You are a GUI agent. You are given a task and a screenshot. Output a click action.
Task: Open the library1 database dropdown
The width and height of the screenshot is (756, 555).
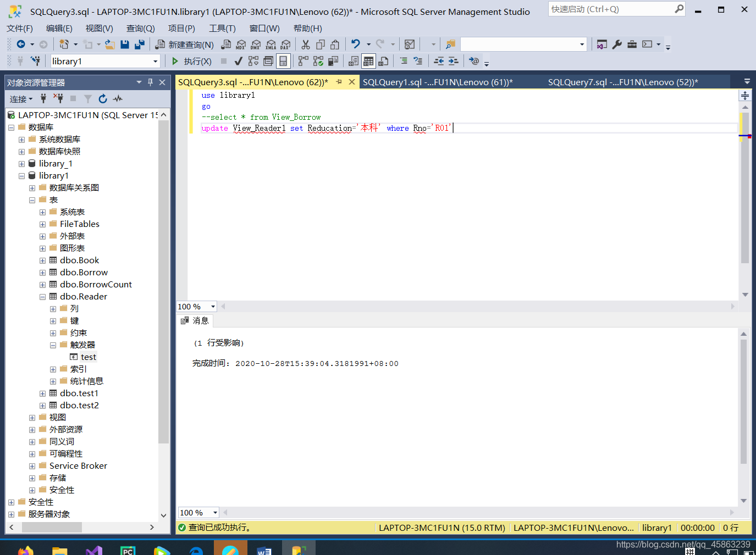pyautogui.click(x=155, y=62)
